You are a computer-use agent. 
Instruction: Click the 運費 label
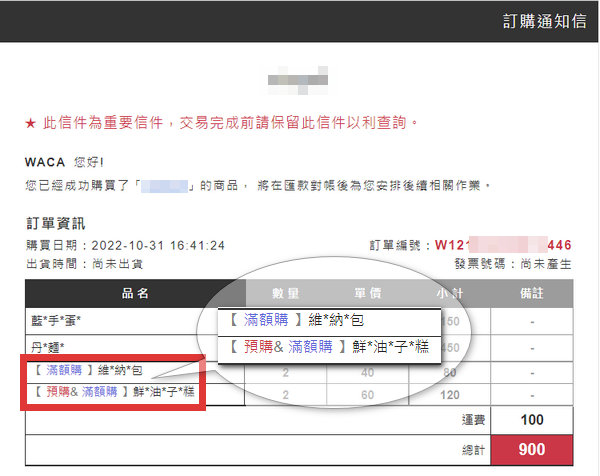[x=473, y=420]
